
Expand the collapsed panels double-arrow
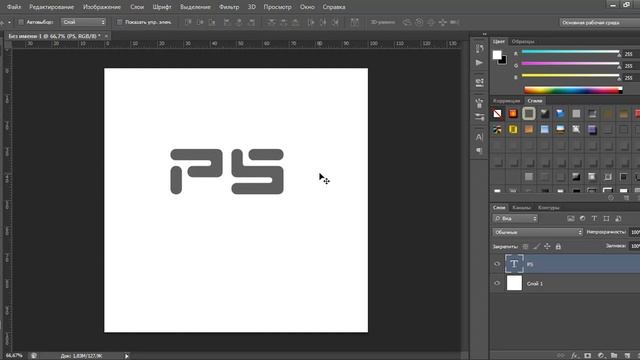click(x=484, y=34)
